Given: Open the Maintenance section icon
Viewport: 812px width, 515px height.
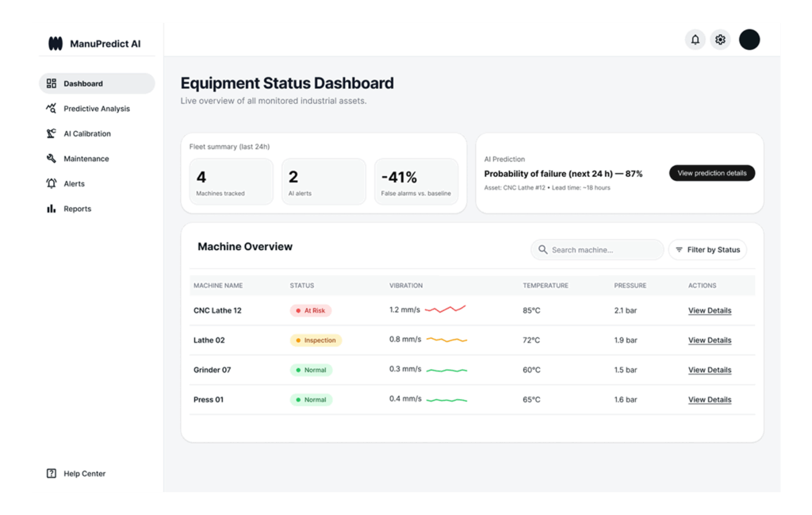Looking at the screenshot, I should [52, 159].
